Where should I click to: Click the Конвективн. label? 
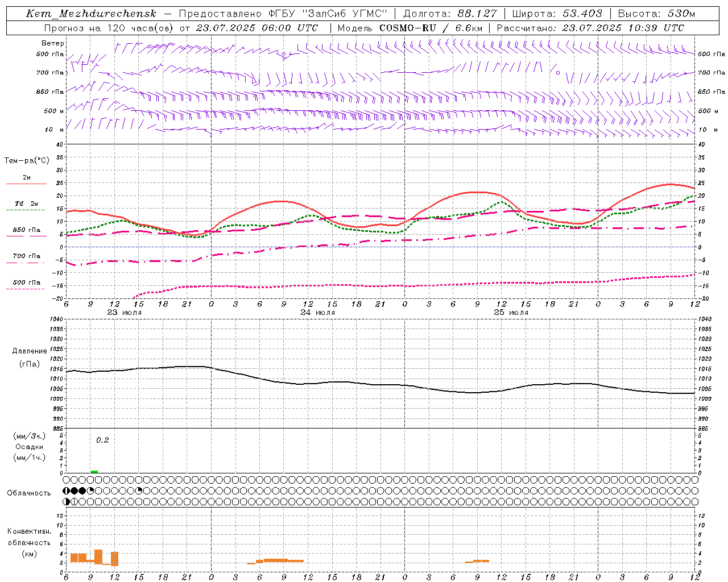30,531
